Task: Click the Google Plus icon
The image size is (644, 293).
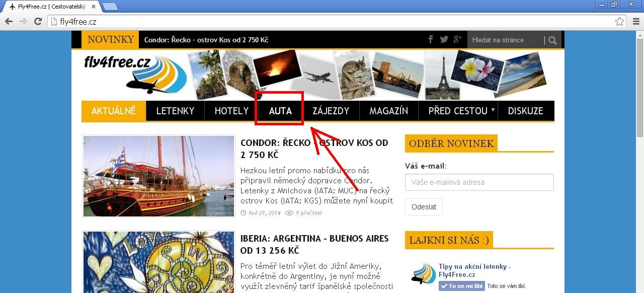Action: 457,40
